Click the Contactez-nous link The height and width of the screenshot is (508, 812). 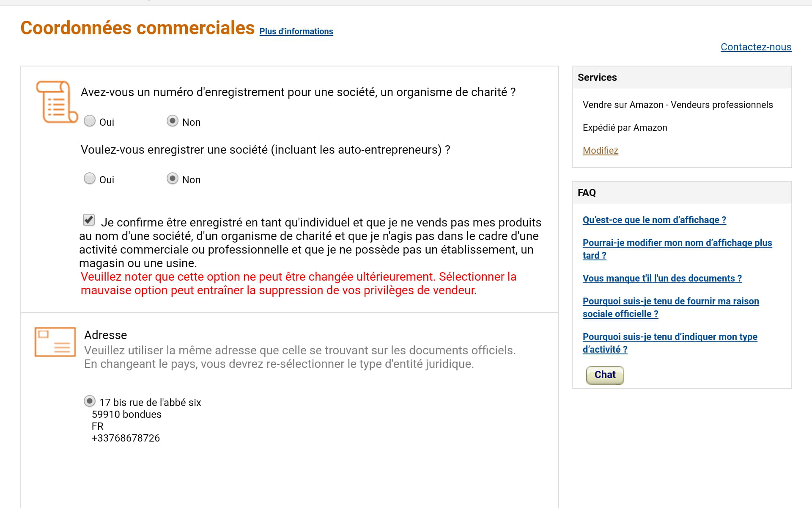click(756, 47)
